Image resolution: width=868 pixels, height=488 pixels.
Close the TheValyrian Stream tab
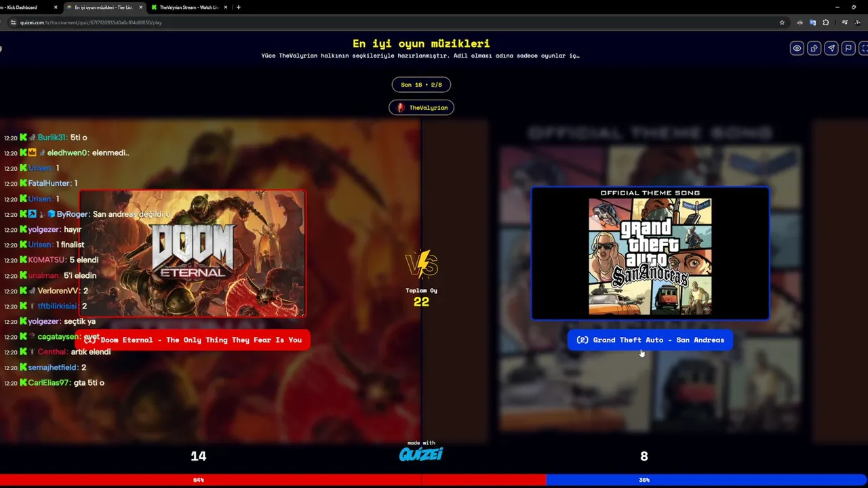pos(226,7)
